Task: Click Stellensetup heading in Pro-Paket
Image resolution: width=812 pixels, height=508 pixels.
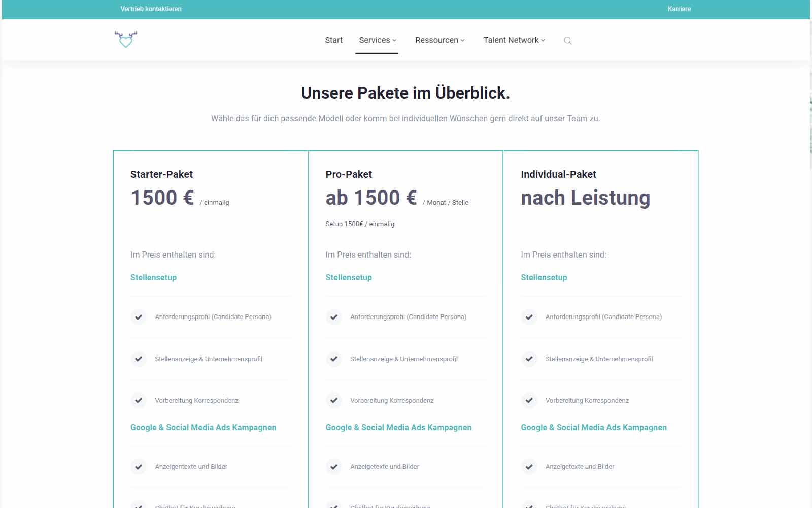Action: click(x=349, y=277)
